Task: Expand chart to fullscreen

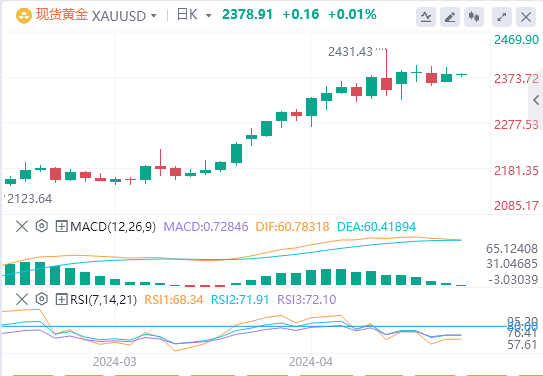Action: coord(502,17)
